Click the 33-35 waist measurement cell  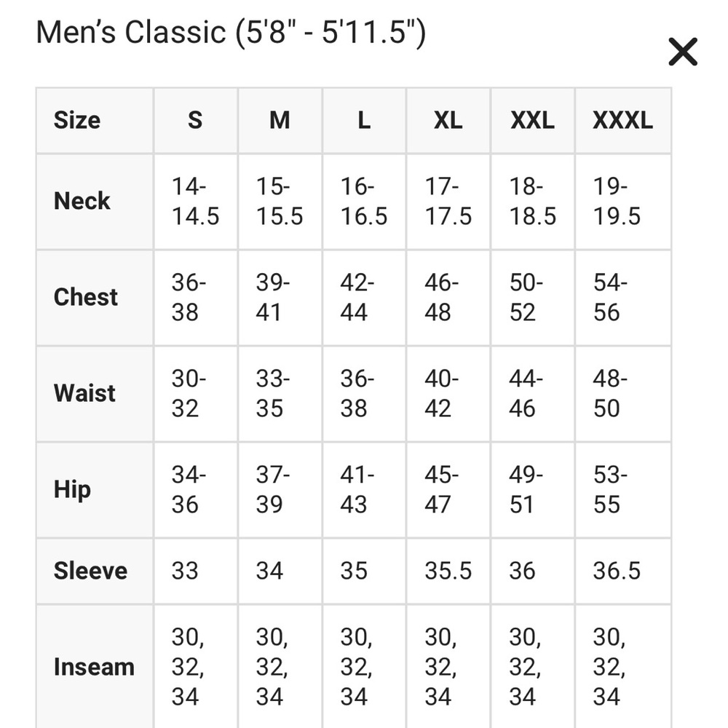[x=280, y=394]
